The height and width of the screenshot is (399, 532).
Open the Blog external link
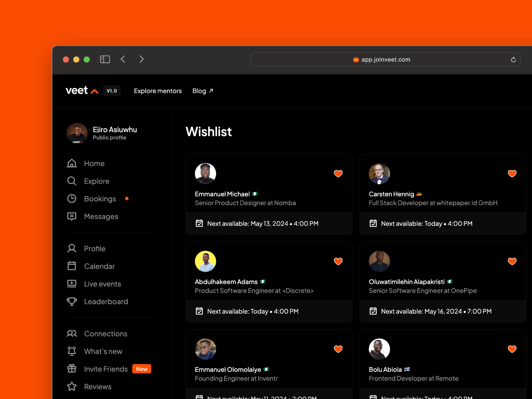coord(203,91)
